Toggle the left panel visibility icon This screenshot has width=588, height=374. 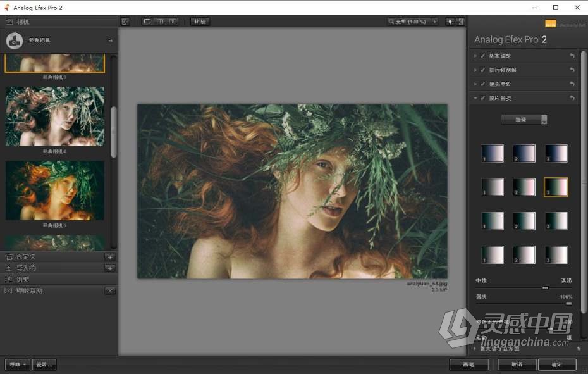125,22
